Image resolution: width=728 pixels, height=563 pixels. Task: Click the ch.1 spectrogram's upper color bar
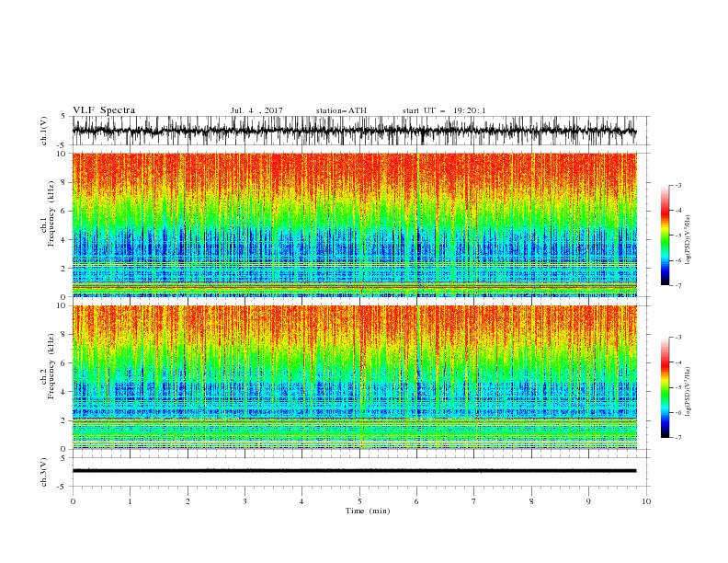coord(665,236)
